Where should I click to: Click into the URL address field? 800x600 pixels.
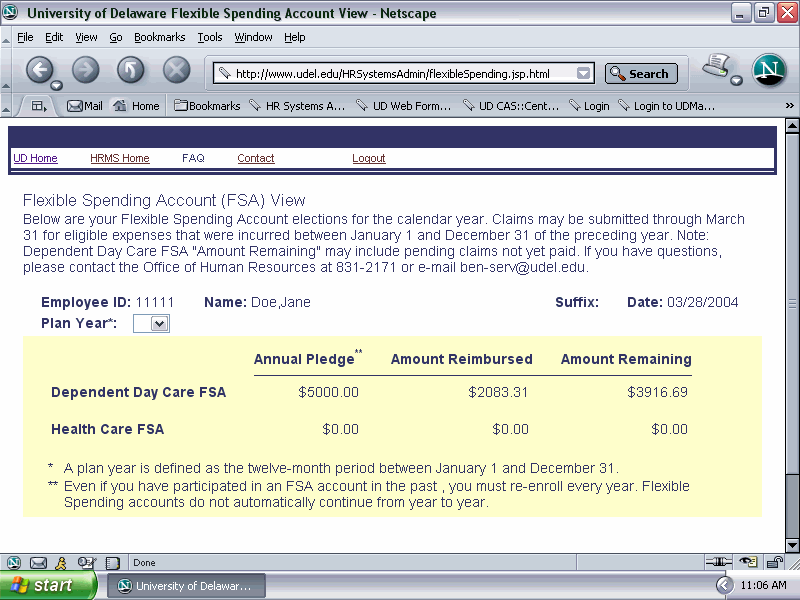(x=400, y=74)
